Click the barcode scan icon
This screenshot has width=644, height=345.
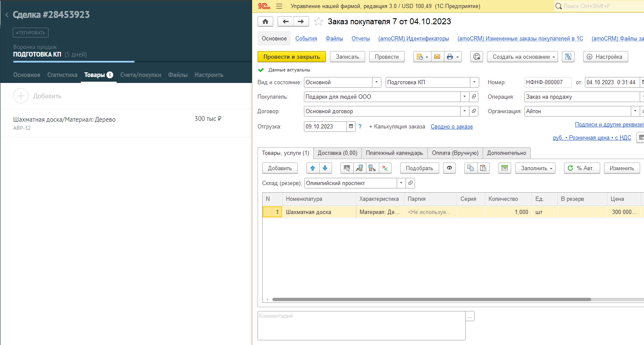click(347, 168)
